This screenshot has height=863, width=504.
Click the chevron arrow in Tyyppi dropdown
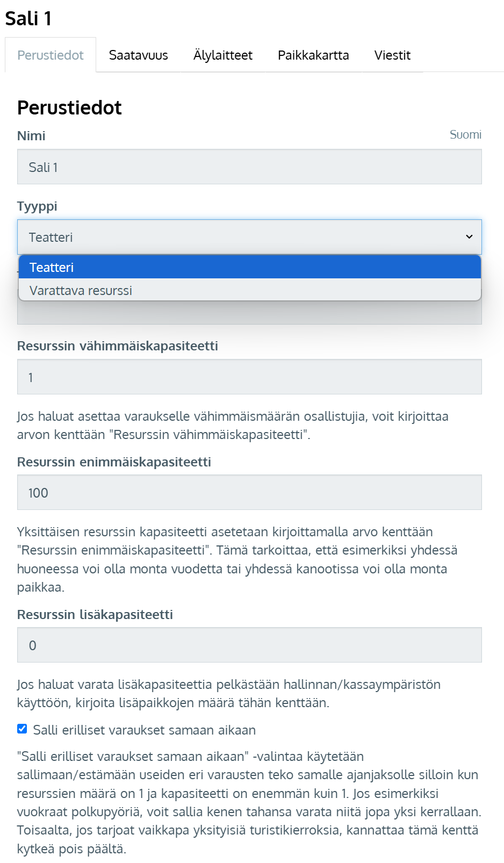tap(469, 237)
